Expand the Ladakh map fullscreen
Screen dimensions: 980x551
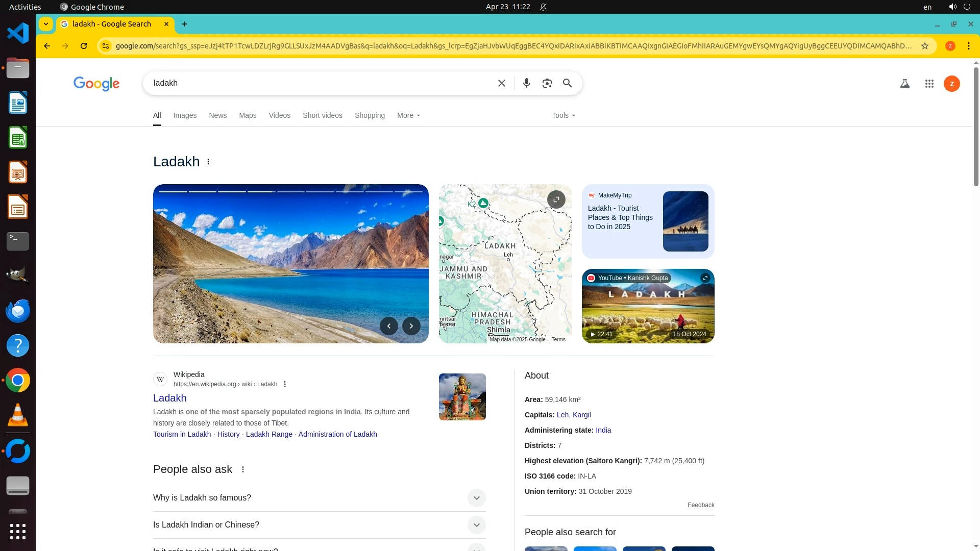[556, 199]
